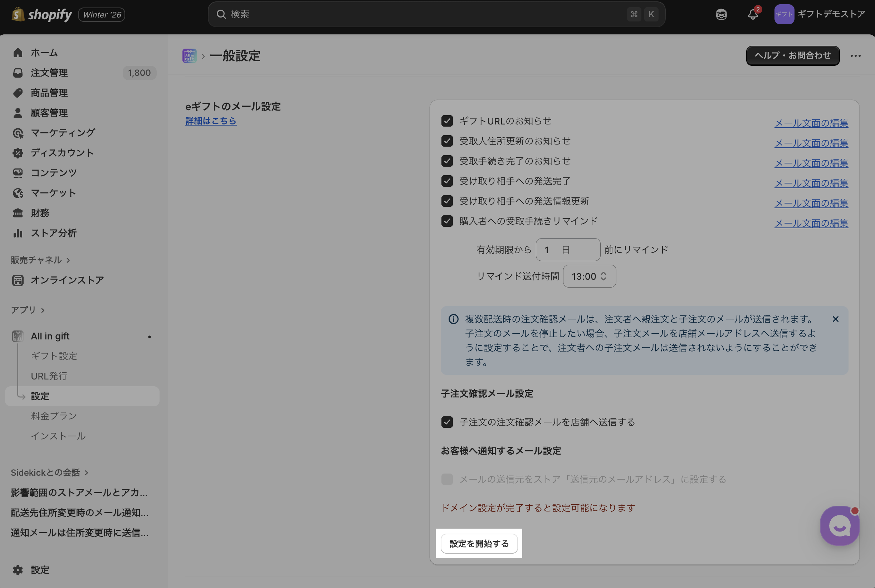The height and width of the screenshot is (588, 875).
Task: Open 料金プラン in app submenu
Action: (x=54, y=416)
